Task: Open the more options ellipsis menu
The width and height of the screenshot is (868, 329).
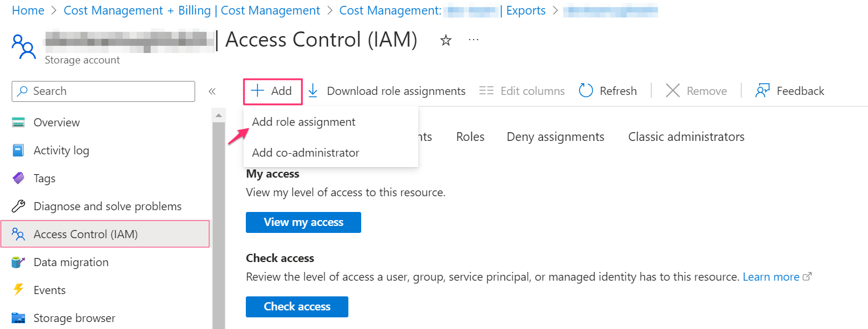Action: pyautogui.click(x=474, y=40)
